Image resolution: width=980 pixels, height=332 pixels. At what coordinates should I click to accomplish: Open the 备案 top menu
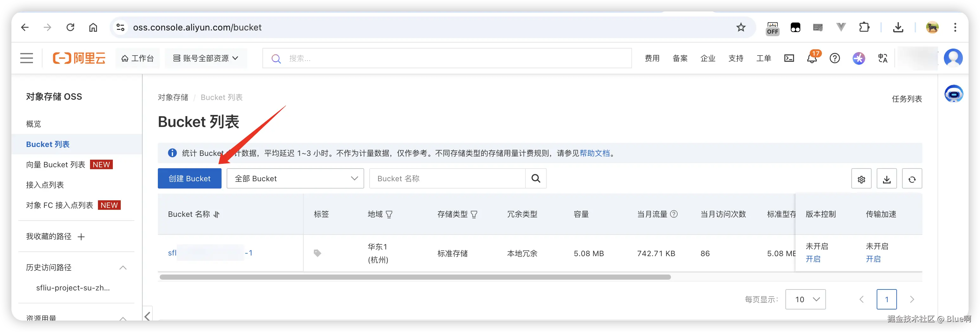click(x=680, y=58)
